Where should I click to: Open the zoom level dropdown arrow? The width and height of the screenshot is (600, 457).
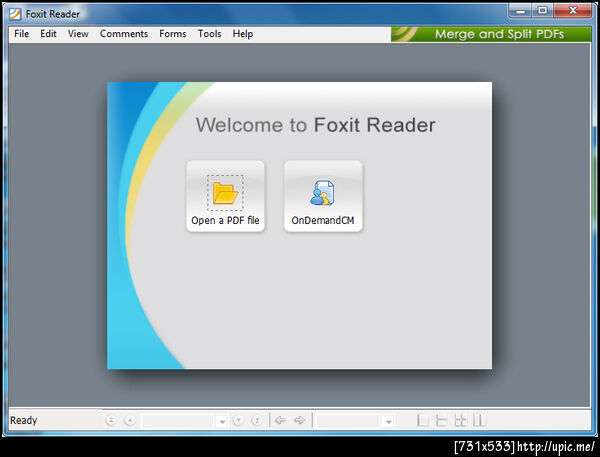[x=388, y=421]
